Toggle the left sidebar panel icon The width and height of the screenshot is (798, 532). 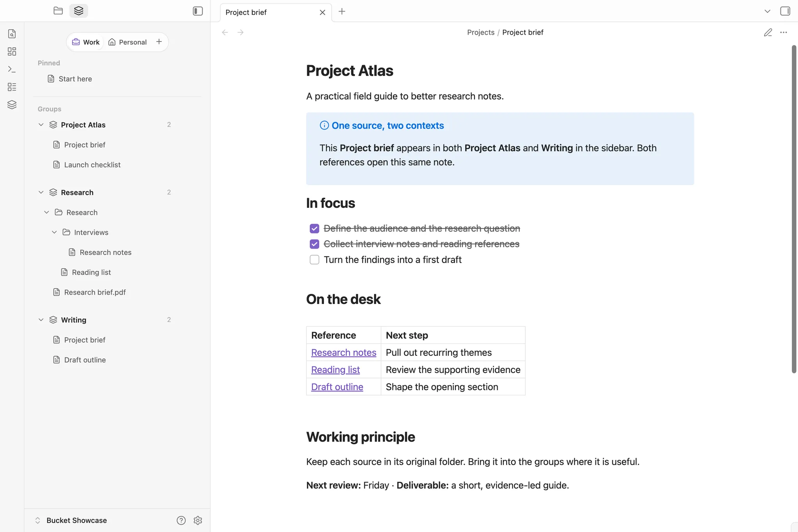[x=198, y=11]
